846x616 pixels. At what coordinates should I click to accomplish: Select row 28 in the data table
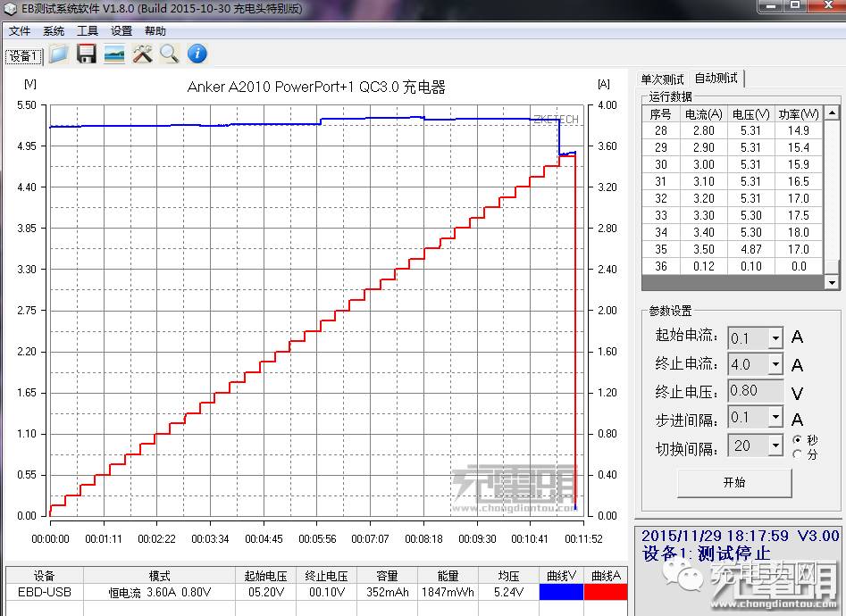733,130
